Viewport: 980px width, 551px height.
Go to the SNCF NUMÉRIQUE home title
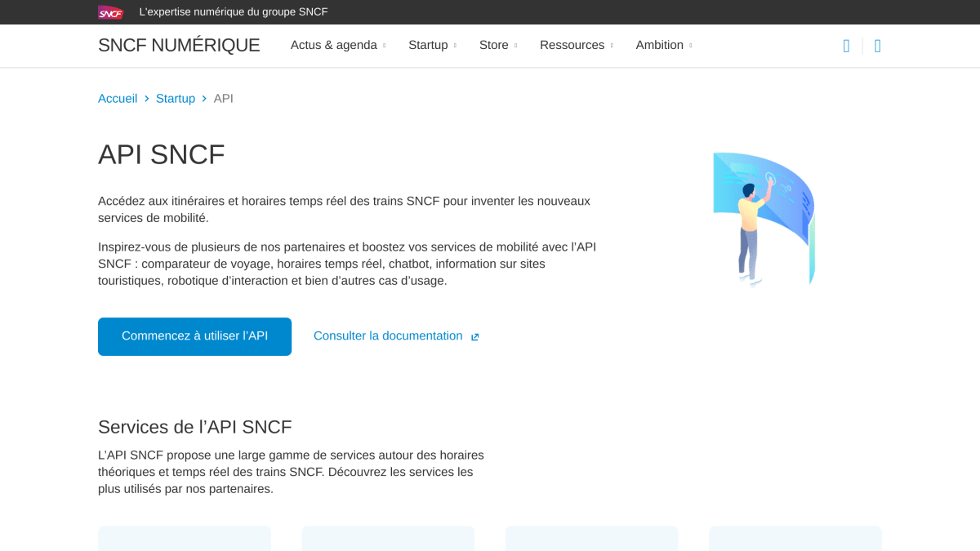tap(179, 46)
